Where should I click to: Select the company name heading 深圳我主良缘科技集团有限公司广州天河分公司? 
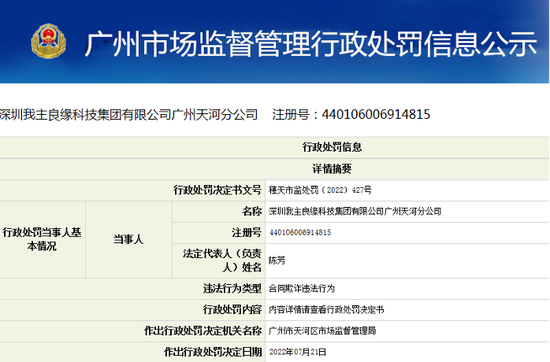128,115
